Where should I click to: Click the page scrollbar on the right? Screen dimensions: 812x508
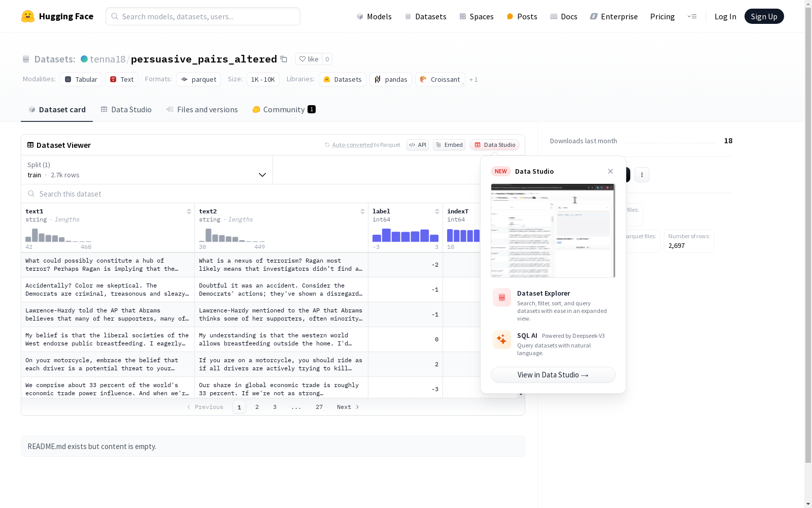808,234
